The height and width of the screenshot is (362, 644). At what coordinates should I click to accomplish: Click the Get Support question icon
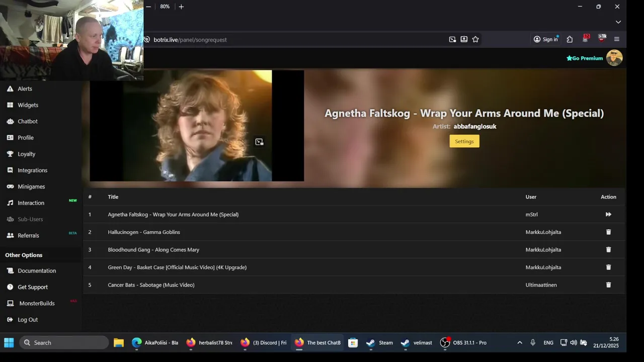10,287
